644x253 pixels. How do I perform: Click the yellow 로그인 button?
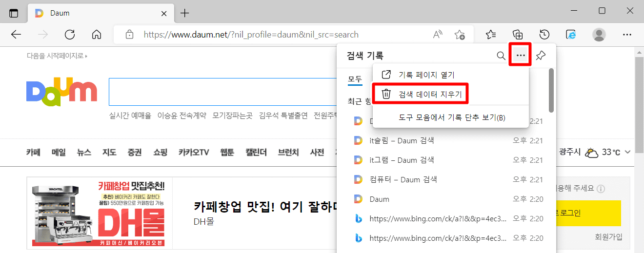(x=588, y=214)
